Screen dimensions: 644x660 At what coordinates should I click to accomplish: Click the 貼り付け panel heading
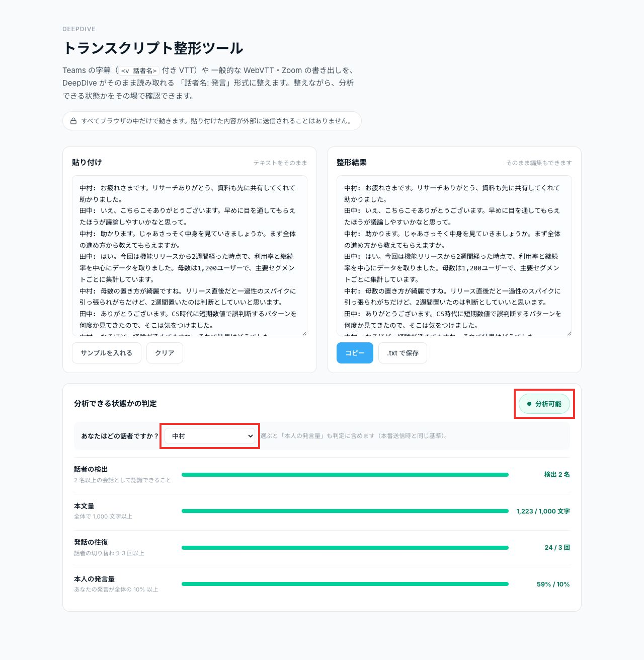tap(87, 162)
